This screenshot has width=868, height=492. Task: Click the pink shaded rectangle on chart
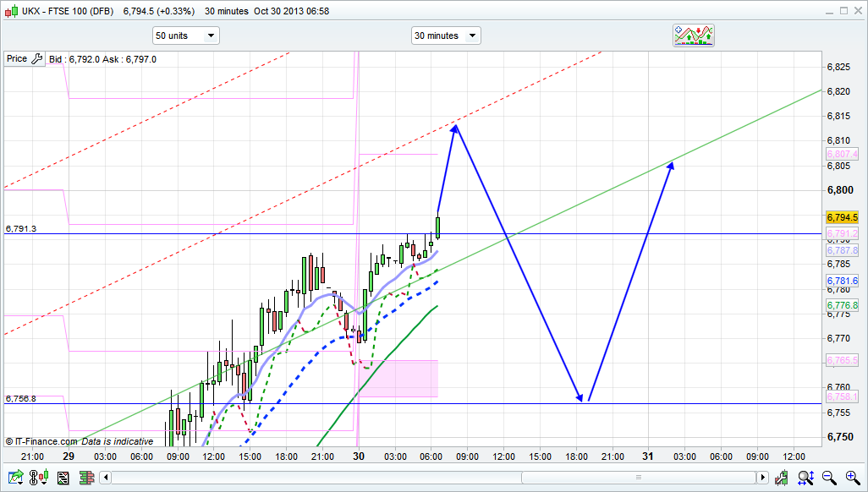click(402, 378)
